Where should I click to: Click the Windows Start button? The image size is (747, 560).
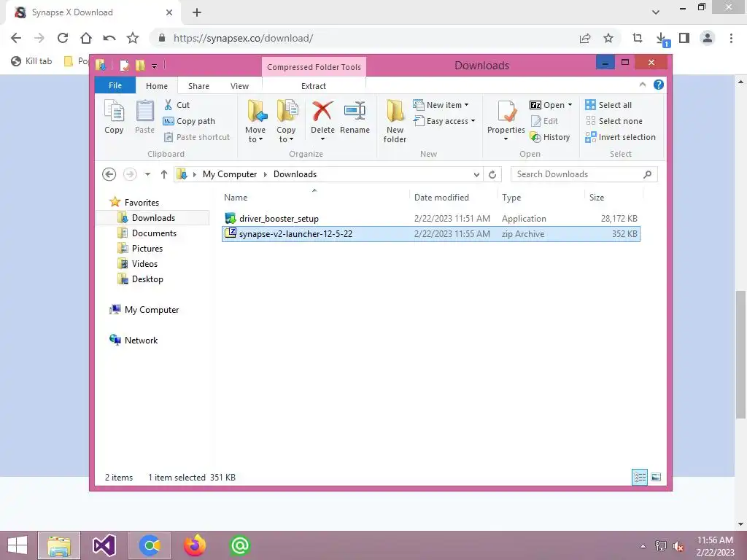click(x=18, y=545)
